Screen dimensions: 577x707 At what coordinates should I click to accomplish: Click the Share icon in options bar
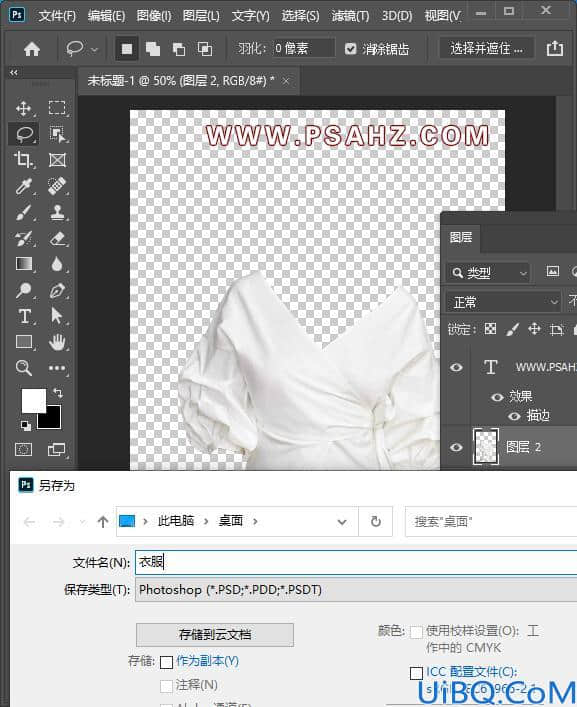tap(554, 48)
